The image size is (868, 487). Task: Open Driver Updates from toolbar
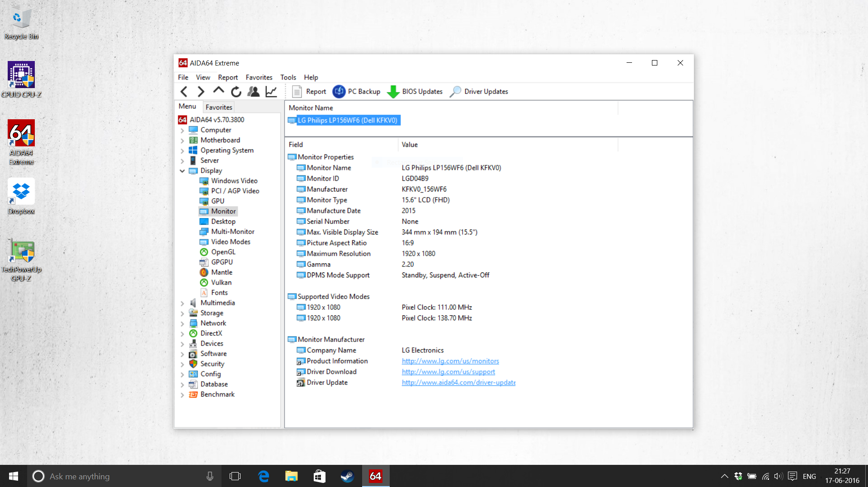[x=479, y=92]
